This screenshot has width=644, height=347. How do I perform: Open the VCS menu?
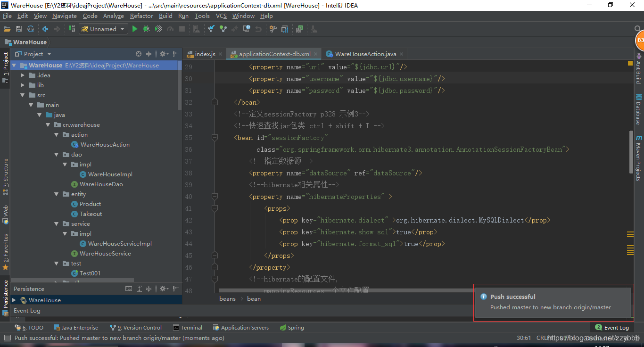point(221,16)
